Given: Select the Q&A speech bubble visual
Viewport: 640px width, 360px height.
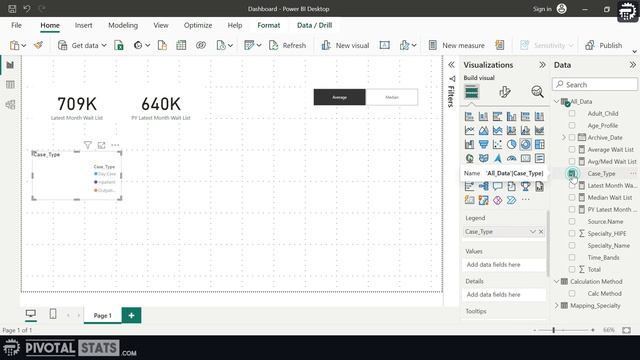Looking at the screenshot, I should point(498,186).
